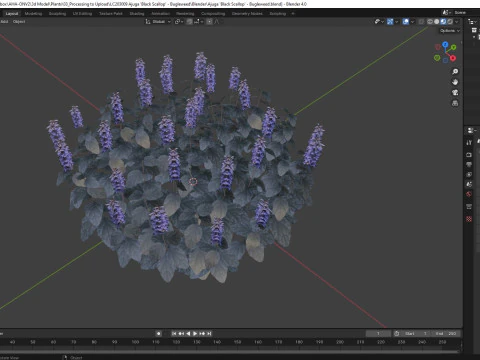480x360 pixels.
Task: Switch to the Layout workspace tab
Action: (12, 14)
